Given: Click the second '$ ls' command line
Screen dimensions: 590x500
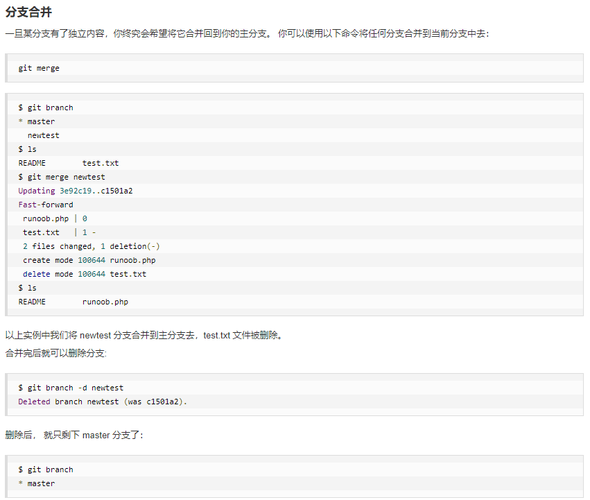Looking at the screenshot, I should pos(27,288).
